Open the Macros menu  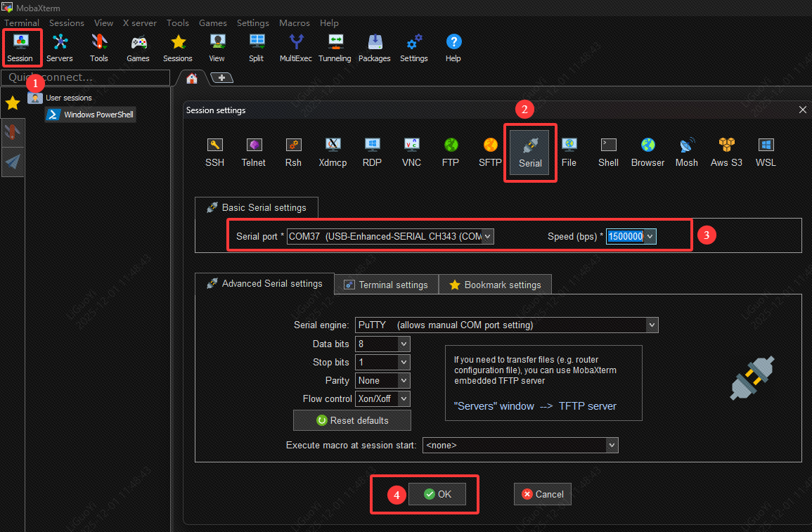[294, 22]
